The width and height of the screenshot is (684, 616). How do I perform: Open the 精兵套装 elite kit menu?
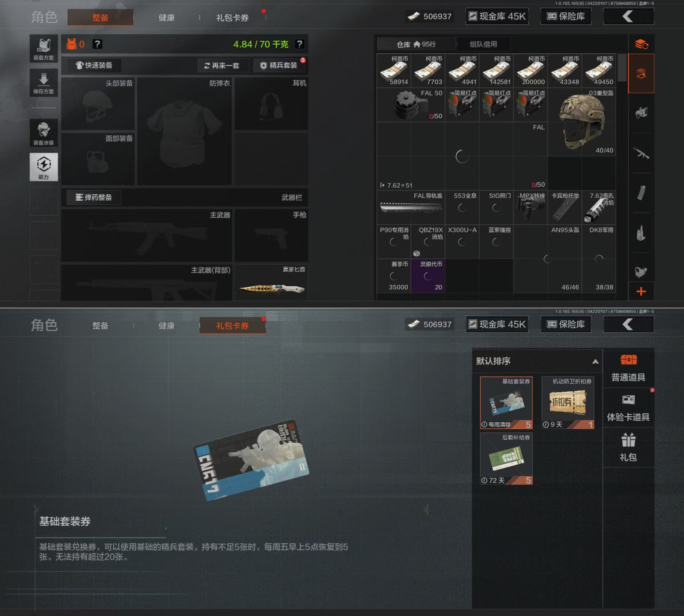[x=279, y=65]
